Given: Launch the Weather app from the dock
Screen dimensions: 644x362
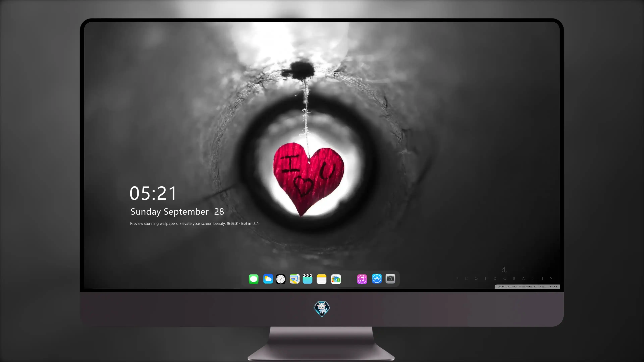Looking at the screenshot, I should (x=268, y=279).
